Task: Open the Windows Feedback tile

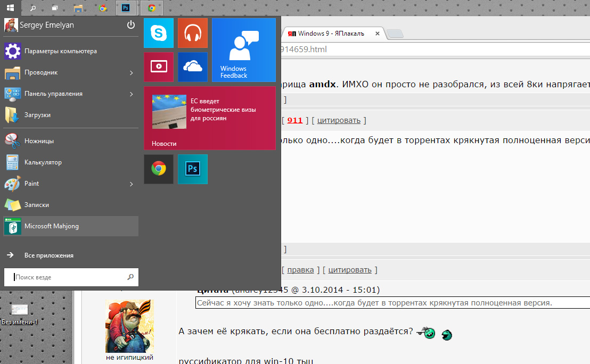Action: [244, 50]
